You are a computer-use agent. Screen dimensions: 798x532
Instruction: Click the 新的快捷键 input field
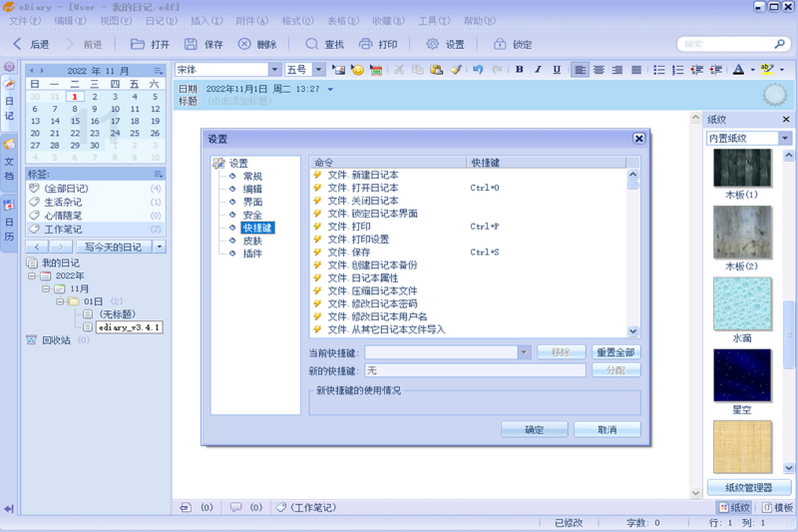tap(475, 370)
